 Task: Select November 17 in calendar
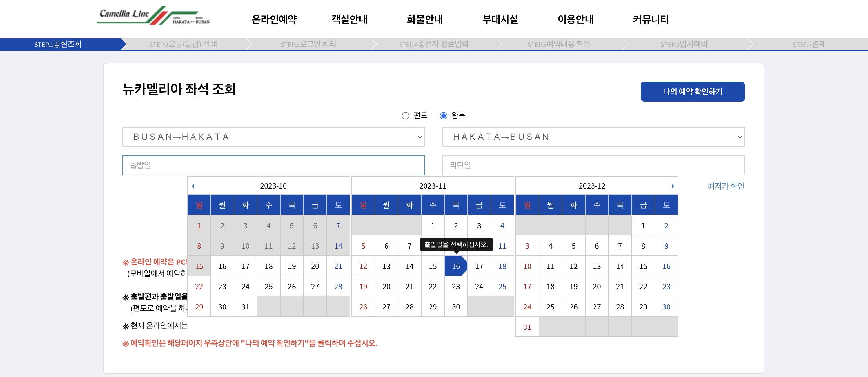tap(479, 266)
